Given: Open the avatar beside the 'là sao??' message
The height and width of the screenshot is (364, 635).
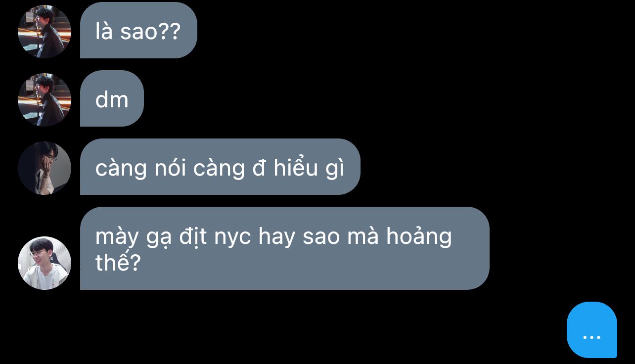Looking at the screenshot, I should [45, 32].
